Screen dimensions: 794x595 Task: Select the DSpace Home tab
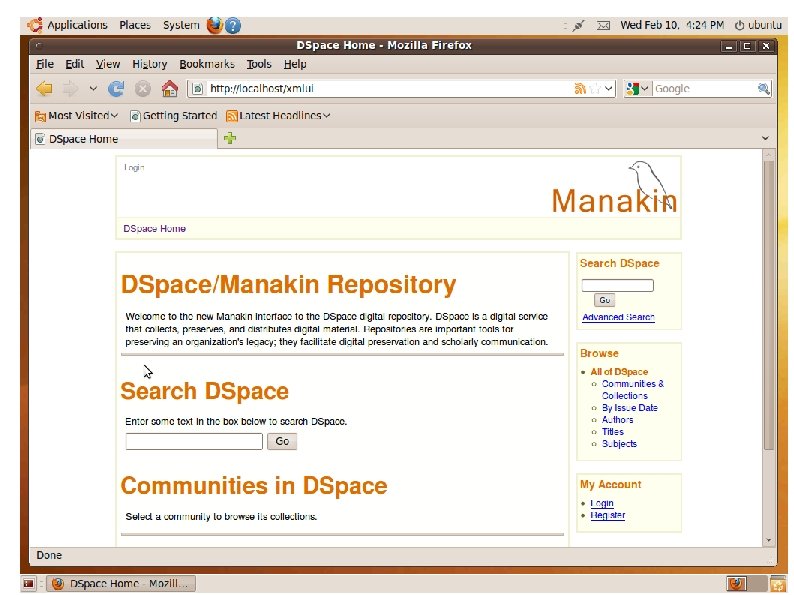coord(125,139)
